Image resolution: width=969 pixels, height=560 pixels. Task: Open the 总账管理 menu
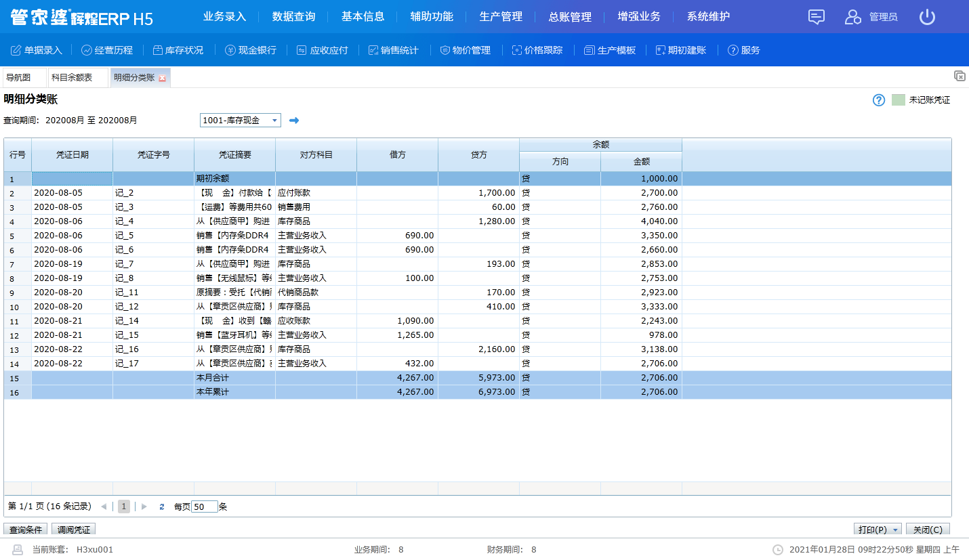point(570,17)
